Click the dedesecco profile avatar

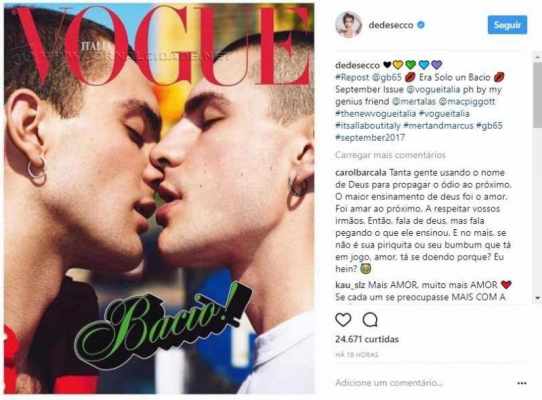tap(348, 25)
